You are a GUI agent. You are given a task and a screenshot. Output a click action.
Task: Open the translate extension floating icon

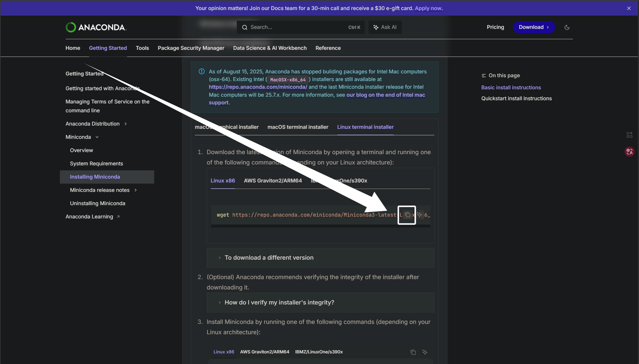[x=630, y=151]
